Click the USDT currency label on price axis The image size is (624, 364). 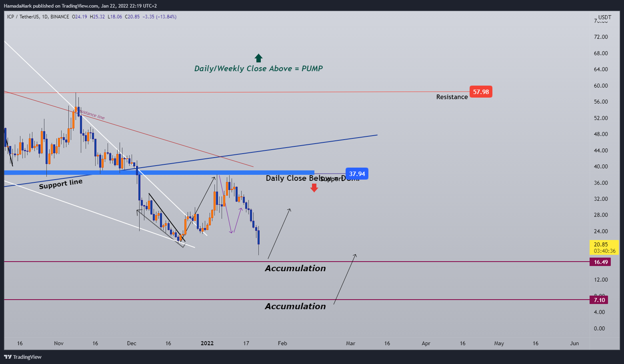[605, 17]
